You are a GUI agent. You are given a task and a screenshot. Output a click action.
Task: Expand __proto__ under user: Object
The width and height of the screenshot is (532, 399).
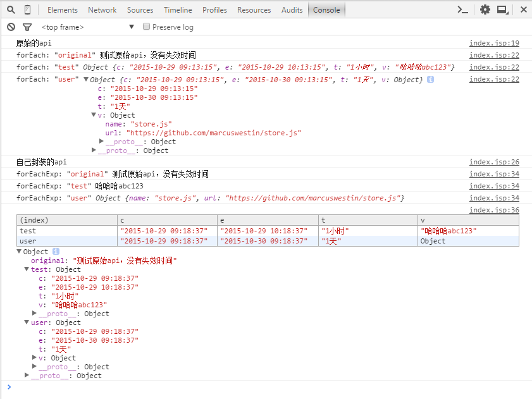click(x=34, y=366)
